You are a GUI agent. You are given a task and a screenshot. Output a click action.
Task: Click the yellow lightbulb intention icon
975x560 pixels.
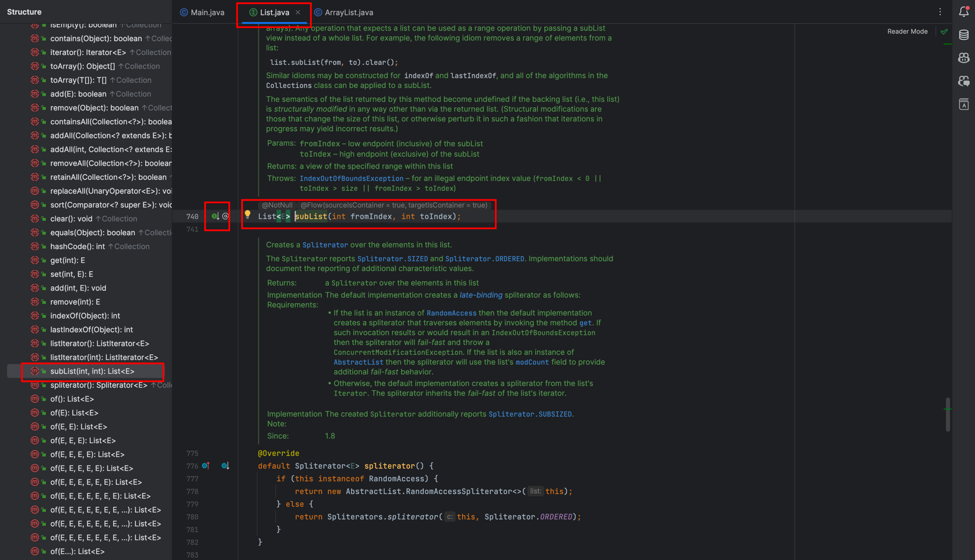tap(248, 215)
